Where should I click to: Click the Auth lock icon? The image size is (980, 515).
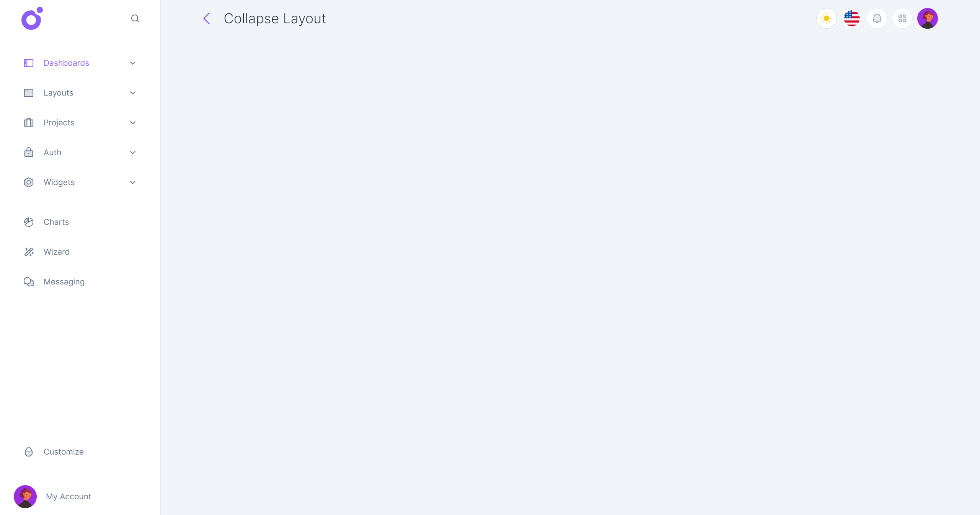[29, 152]
